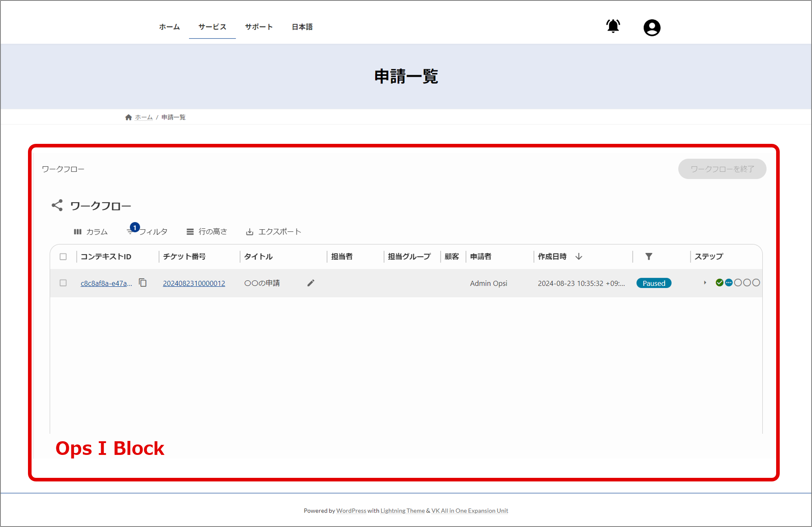The width and height of the screenshot is (812, 527).
Task: Click the green completed step checkmark
Action: 719,283
